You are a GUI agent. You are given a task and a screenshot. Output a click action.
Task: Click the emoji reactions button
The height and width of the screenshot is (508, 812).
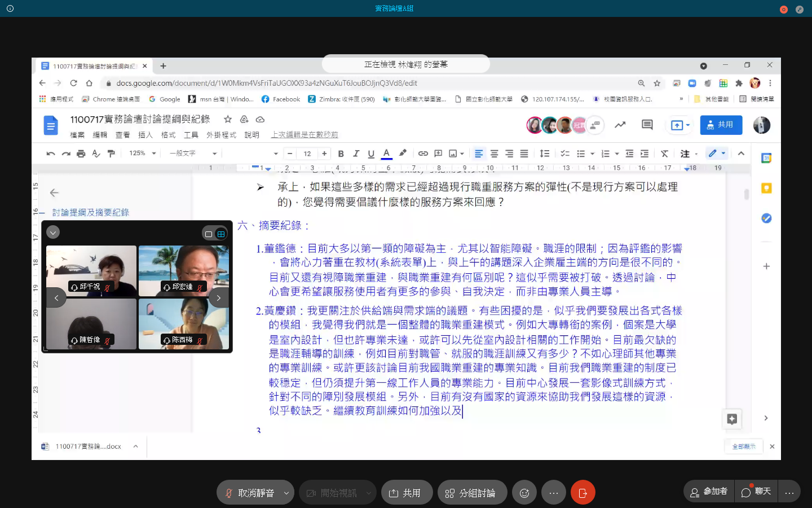[524, 493]
